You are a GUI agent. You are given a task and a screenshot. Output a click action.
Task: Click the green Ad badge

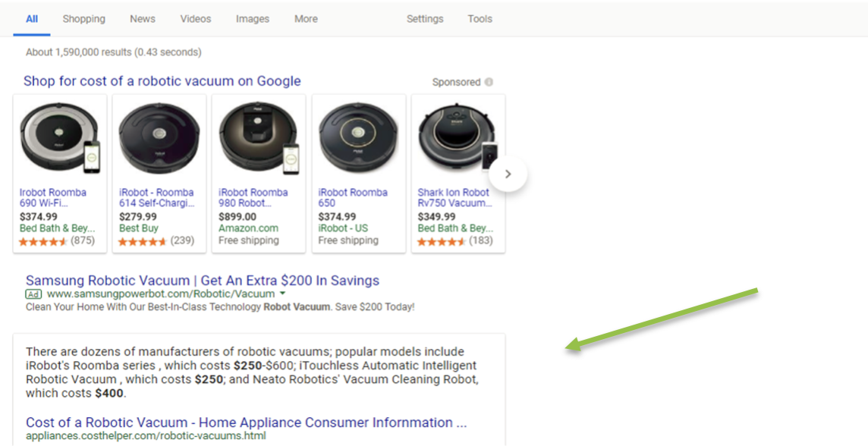[x=33, y=294]
